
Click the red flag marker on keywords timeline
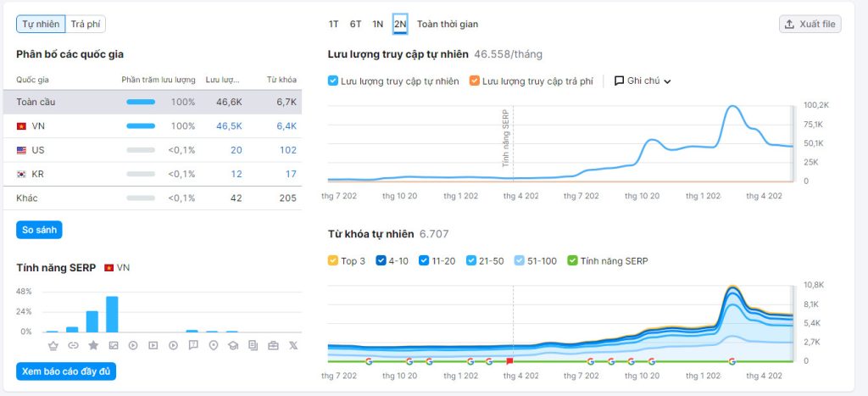[509, 360]
